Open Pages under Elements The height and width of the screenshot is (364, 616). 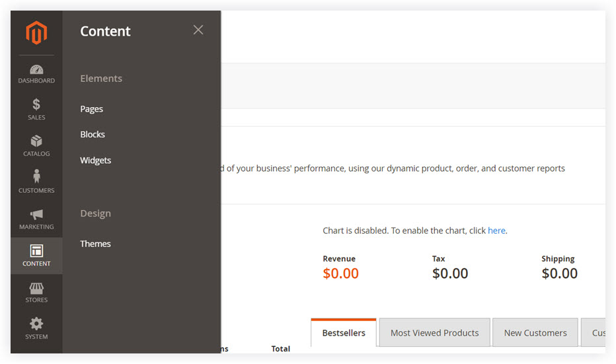[x=91, y=109]
